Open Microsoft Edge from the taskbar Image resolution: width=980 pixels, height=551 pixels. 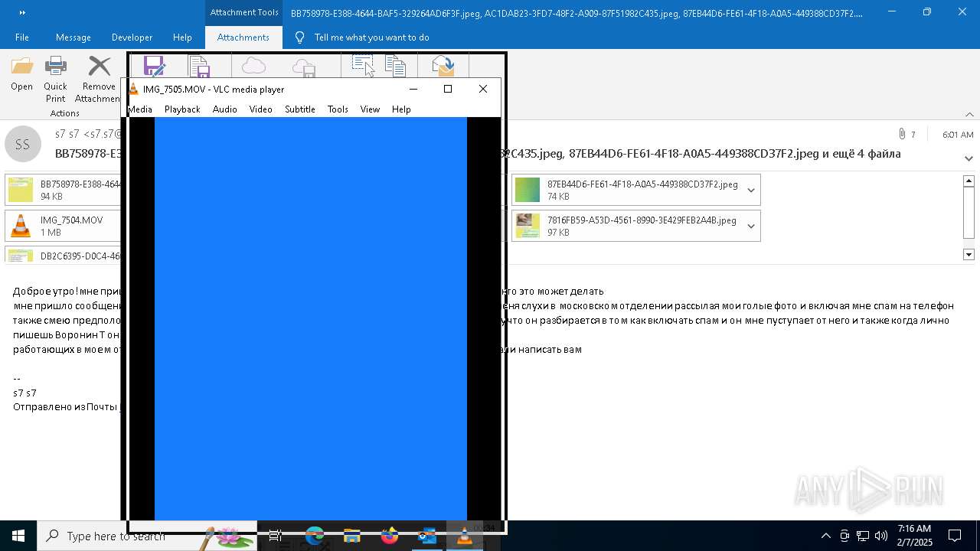[x=314, y=536]
